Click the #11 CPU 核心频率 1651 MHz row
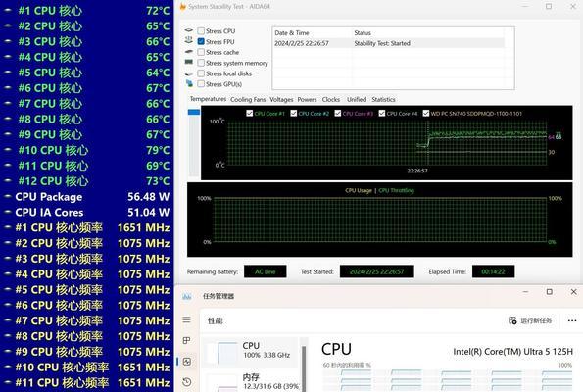 (87, 383)
